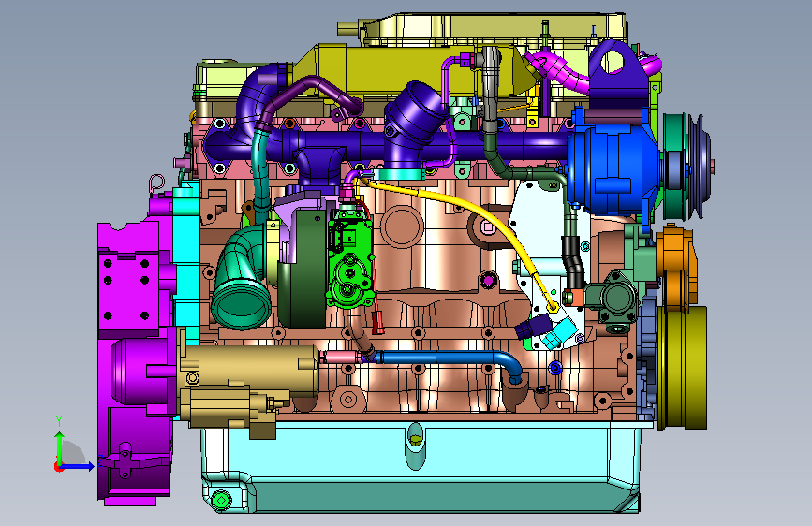The height and width of the screenshot is (526, 812).
Task: Select the cyan adapter plate next to the flywheel housing
Action: click(187, 264)
